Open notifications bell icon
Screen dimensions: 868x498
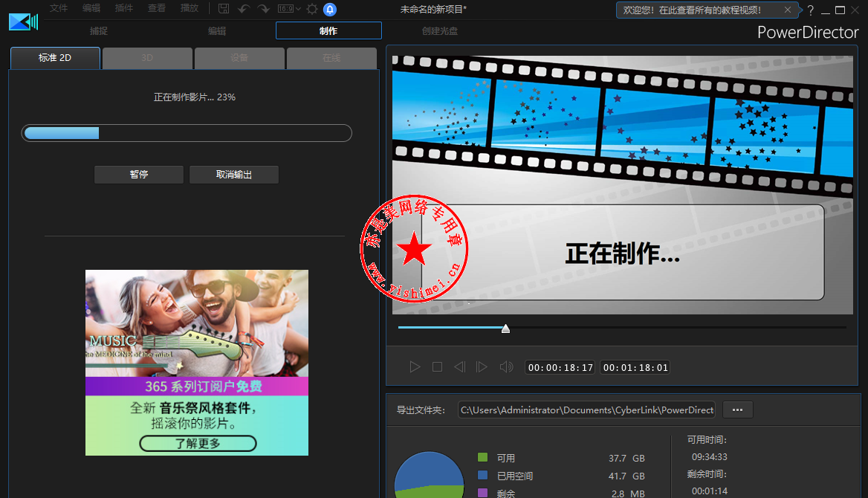330,10
